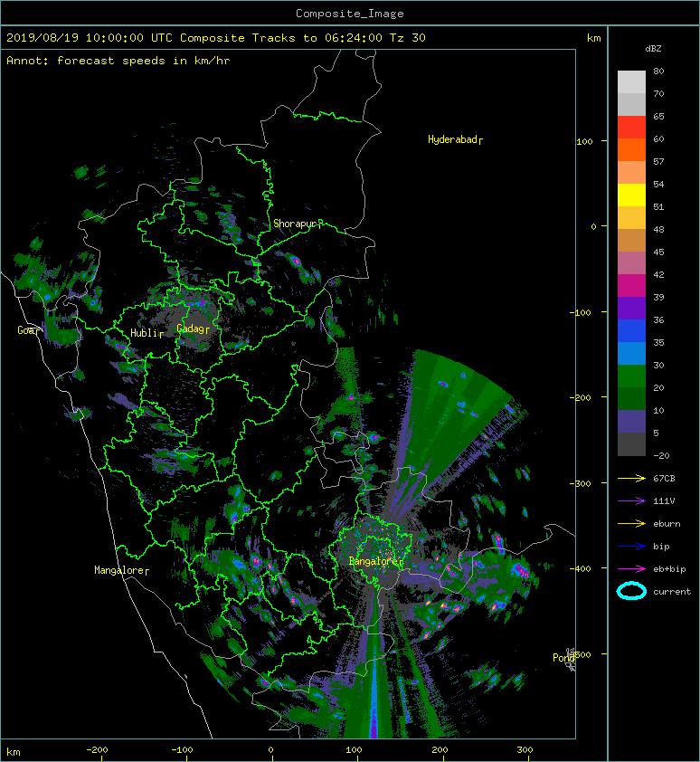
Task: Select the light orange swatch between 57 and 54
Action: pyautogui.click(x=631, y=172)
